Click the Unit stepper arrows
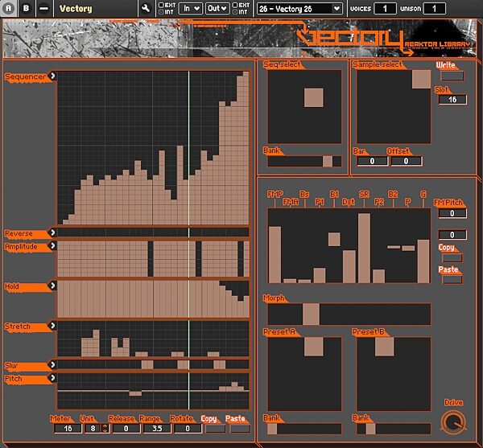The height and width of the screenshot is (448, 483). coord(105,429)
